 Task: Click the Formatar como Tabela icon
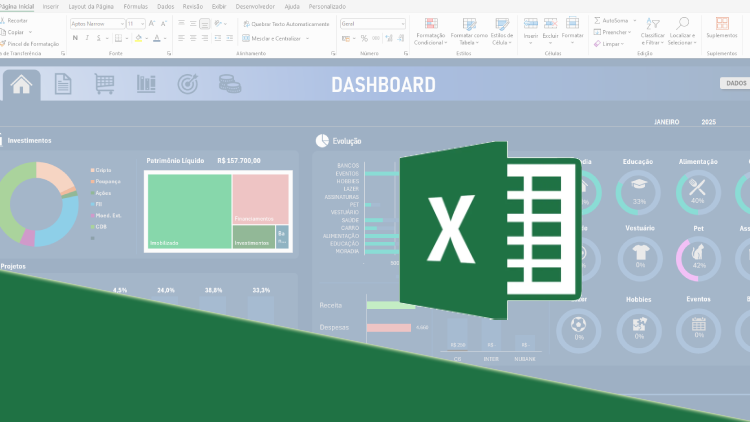pos(469,24)
